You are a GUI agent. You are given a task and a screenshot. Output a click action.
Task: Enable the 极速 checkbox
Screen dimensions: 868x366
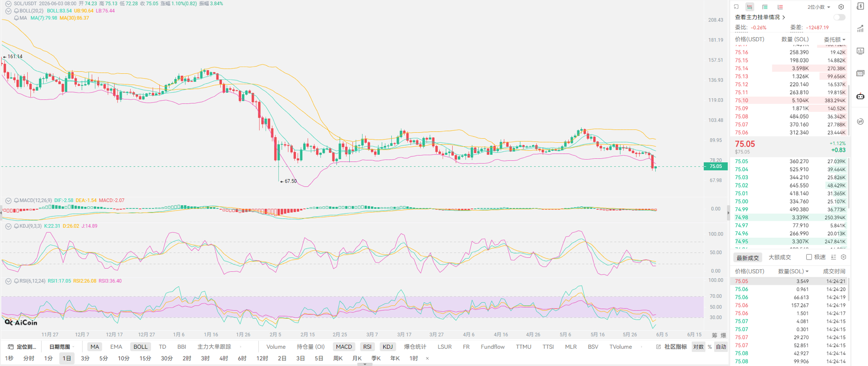[x=809, y=257]
